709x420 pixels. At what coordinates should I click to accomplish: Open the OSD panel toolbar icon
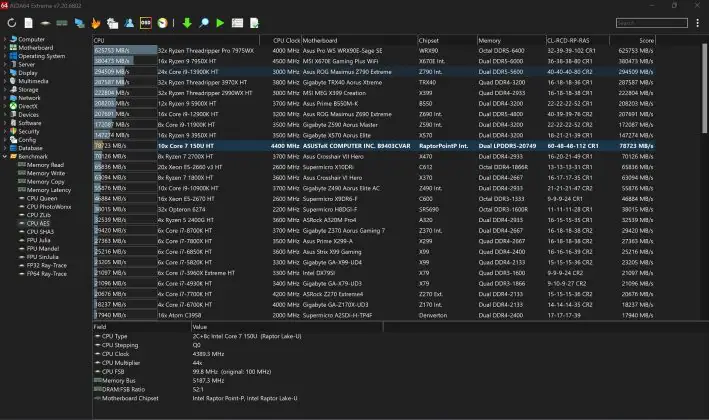[146, 23]
